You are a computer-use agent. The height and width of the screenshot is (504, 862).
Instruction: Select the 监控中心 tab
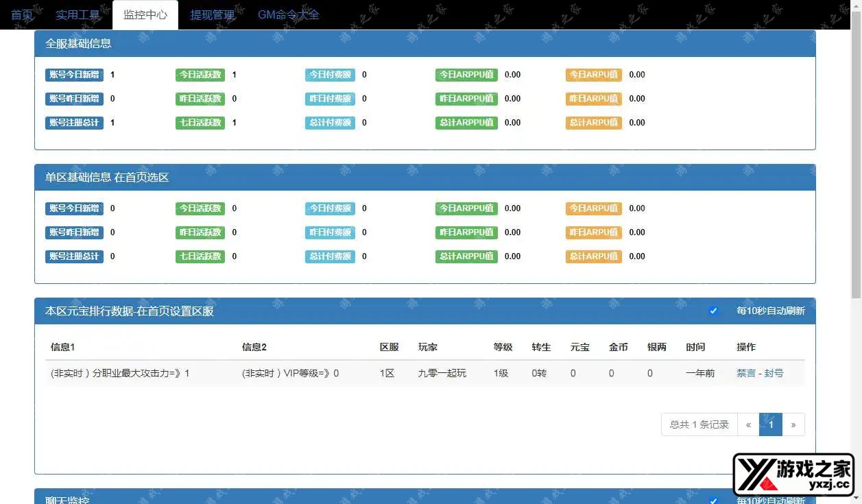(145, 14)
